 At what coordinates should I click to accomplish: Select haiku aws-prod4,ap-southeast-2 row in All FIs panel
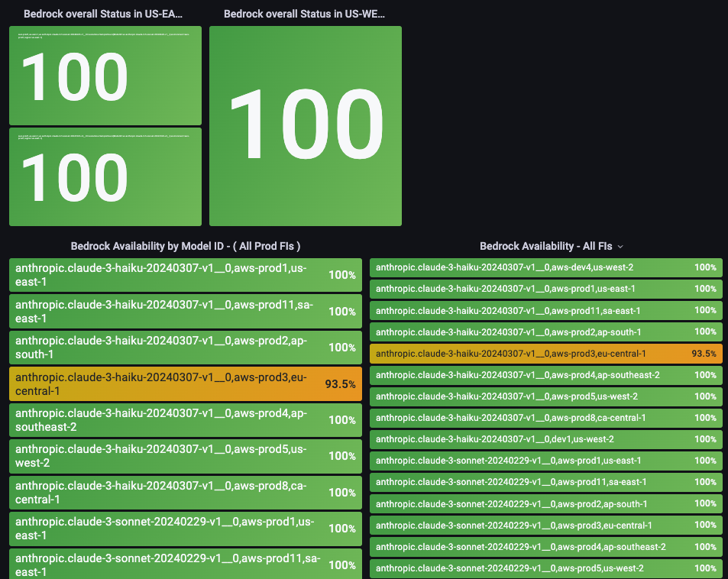tap(546, 375)
